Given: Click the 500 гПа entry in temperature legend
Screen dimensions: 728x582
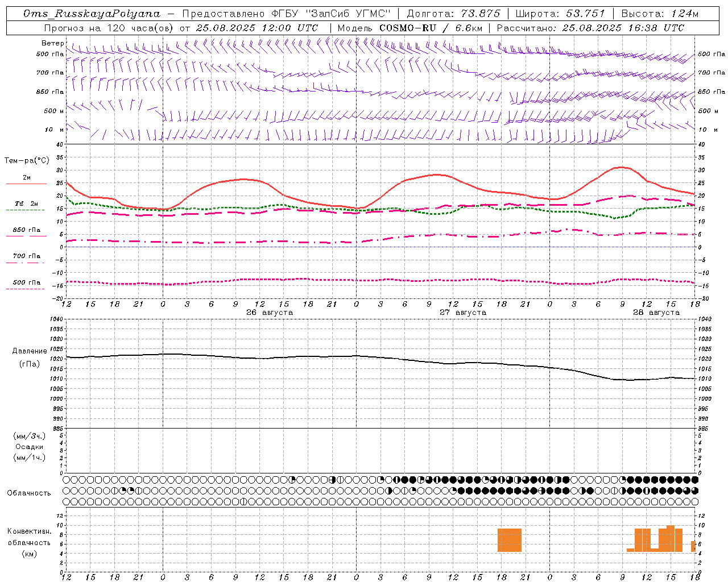Looking at the screenshot, I should (x=27, y=282).
